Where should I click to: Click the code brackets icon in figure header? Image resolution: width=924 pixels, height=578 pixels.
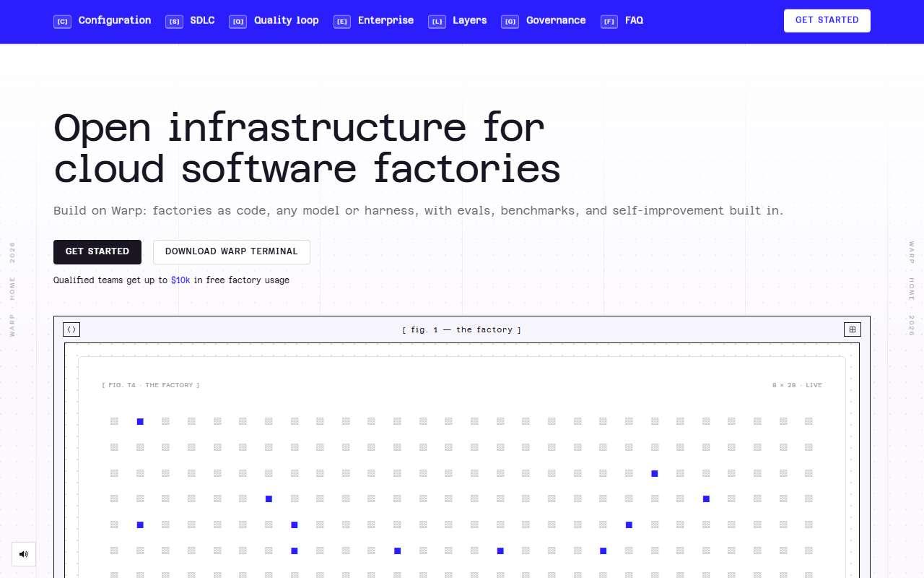(71, 329)
